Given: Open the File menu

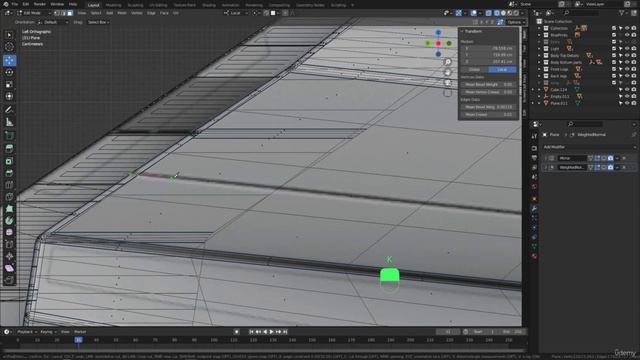Looking at the screenshot, I should point(14,4).
